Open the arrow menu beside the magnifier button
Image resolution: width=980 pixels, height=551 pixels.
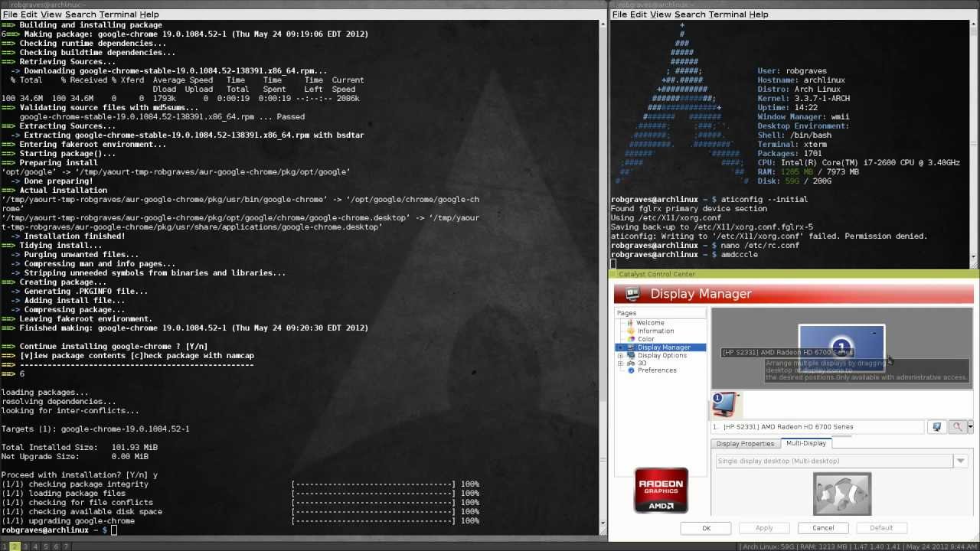click(x=970, y=427)
